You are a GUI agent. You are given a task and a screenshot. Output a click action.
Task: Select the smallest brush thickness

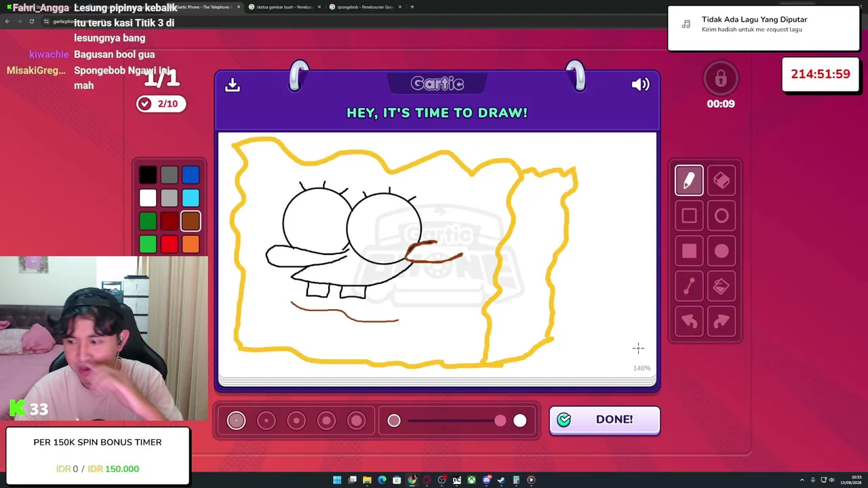click(236, 421)
